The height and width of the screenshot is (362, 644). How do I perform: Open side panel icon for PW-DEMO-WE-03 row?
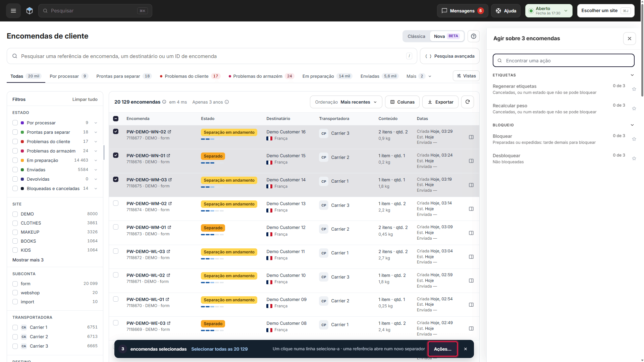coord(471,328)
